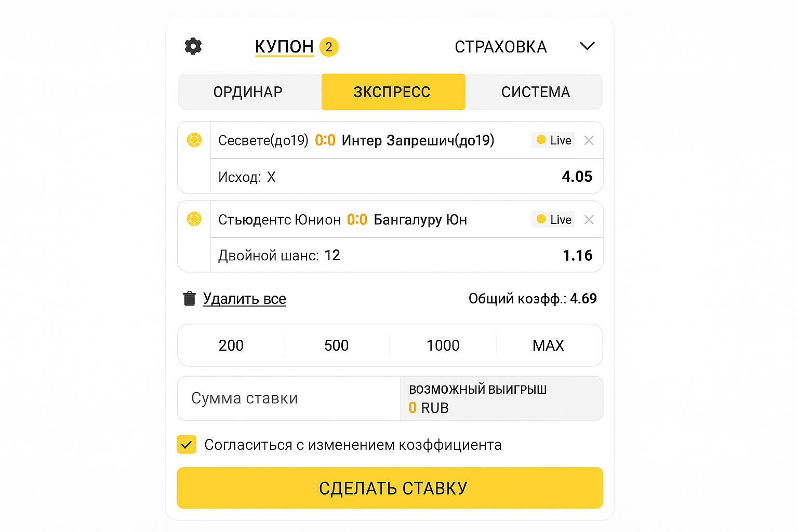
Task: Open coupon settings gear icon
Action: pyautogui.click(x=193, y=46)
